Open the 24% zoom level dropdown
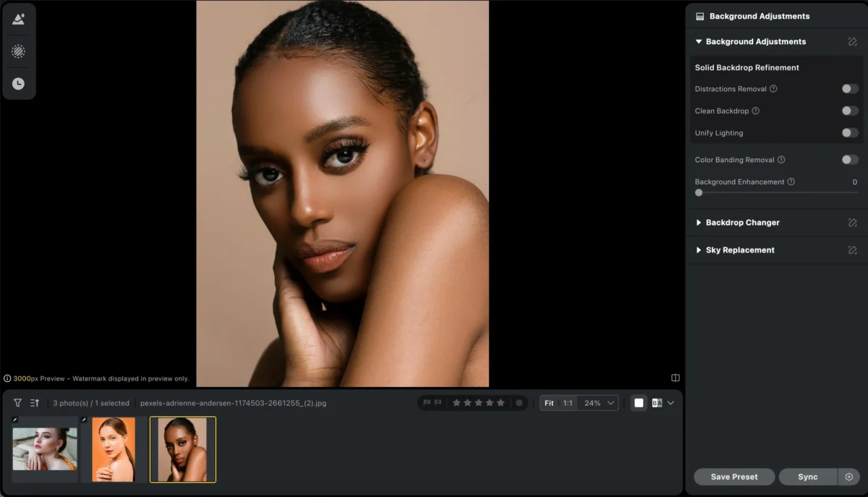 (x=600, y=403)
